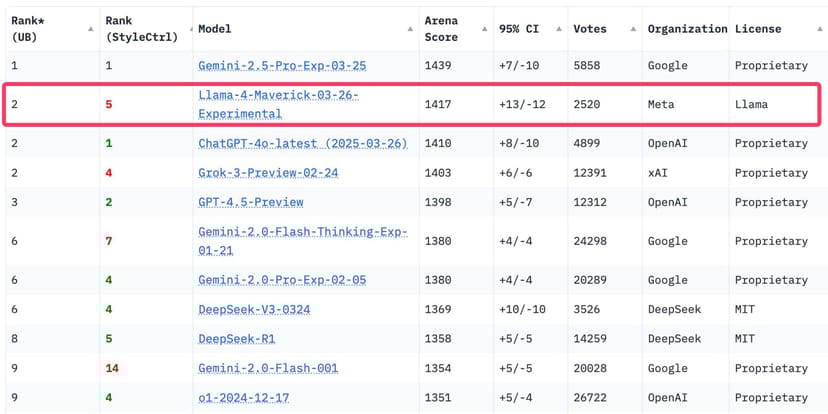The width and height of the screenshot is (828, 414).
Task: Open the Gemini-2.5-Pro-Exp-03-25 model link
Action: tap(282, 66)
